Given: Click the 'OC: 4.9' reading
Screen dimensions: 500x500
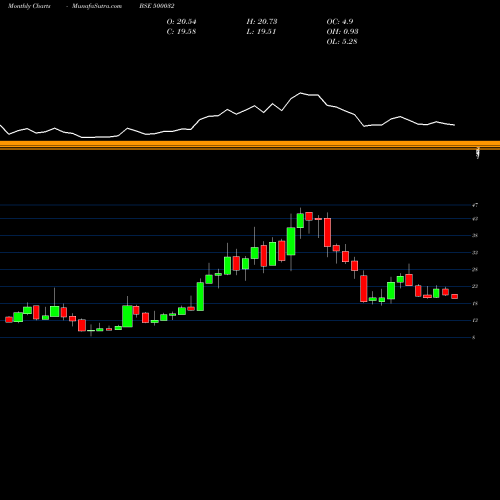Looking at the screenshot, I should pyautogui.click(x=340, y=22).
